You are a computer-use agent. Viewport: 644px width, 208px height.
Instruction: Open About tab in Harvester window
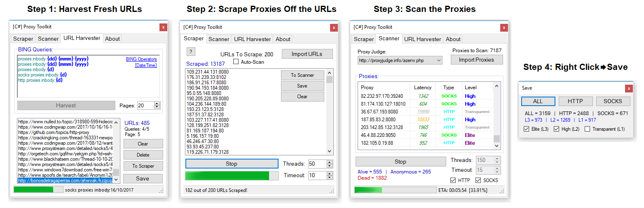pyautogui.click(x=112, y=39)
